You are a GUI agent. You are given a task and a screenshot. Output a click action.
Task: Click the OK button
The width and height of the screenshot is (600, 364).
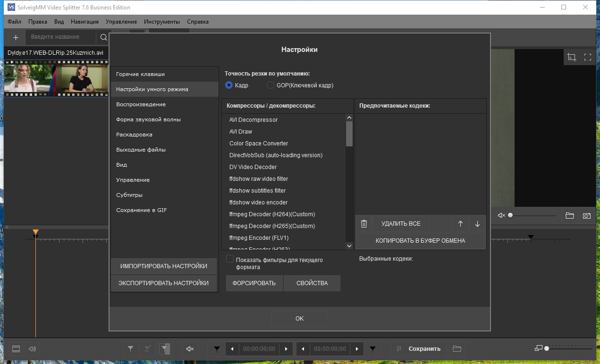point(300,319)
